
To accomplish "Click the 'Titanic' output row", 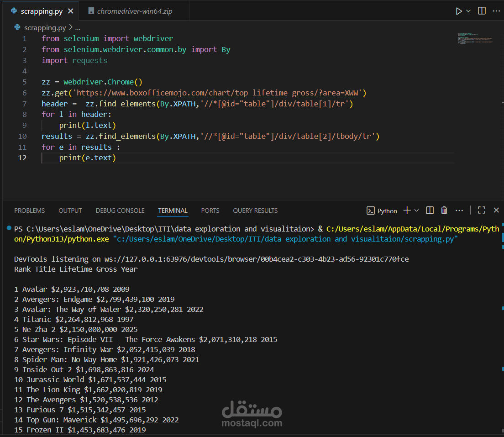I will (73, 319).
